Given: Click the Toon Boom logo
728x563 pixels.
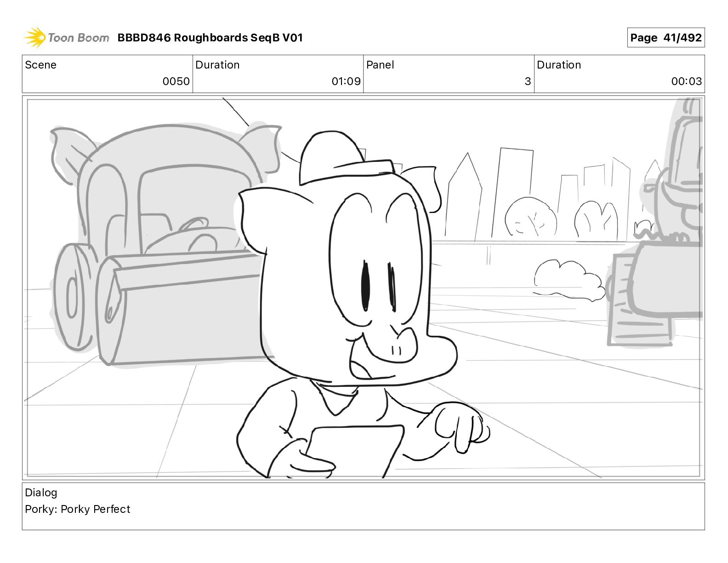Looking at the screenshot, I should click(x=67, y=38).
